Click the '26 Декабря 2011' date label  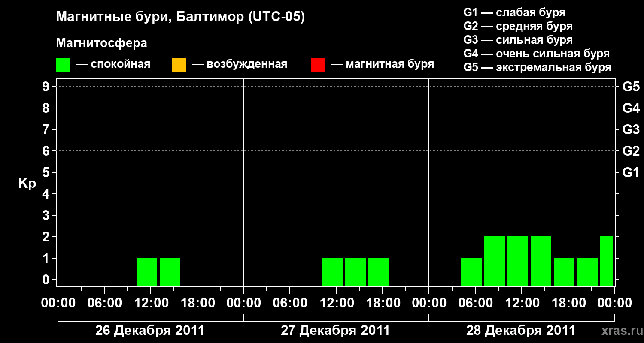click(x=150, y=331)
